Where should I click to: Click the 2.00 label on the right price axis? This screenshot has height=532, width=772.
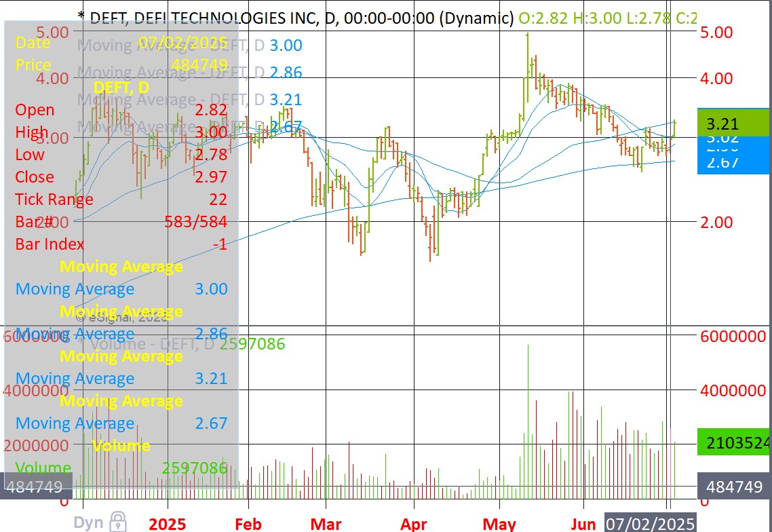click(716, 222)
